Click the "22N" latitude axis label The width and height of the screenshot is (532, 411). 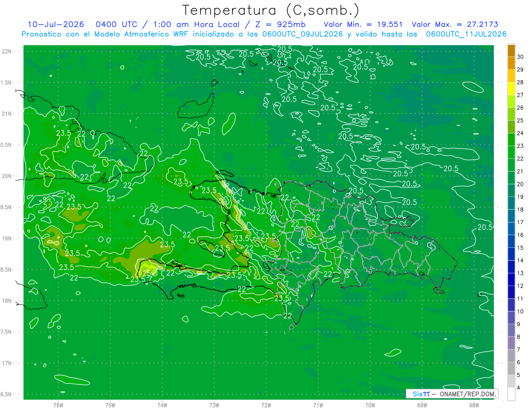[x=8, y=51]
